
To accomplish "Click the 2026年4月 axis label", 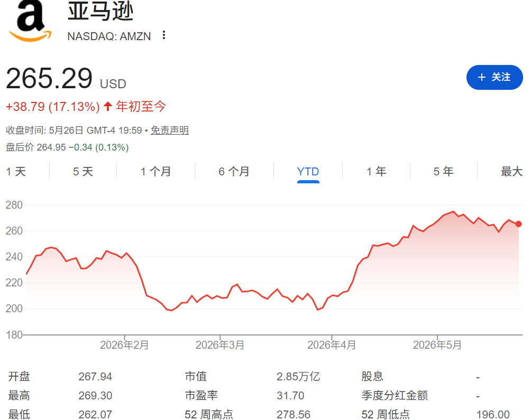I will click(x=332, y=345).
